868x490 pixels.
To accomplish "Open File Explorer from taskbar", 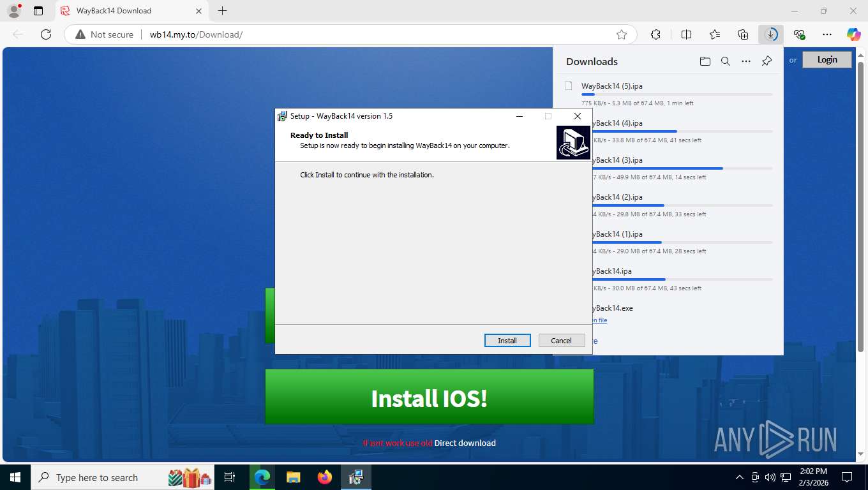I will click(293, 477).
